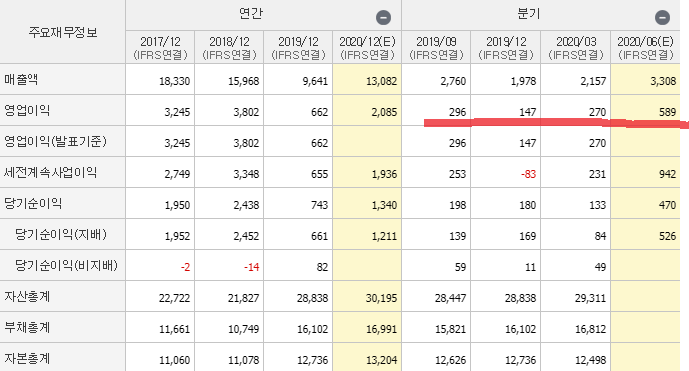Image resolution: width=689 pixels, height=371 pixels.
Task: Click the 3,308 estimated quarterly revenue
Action: (663, 81)
